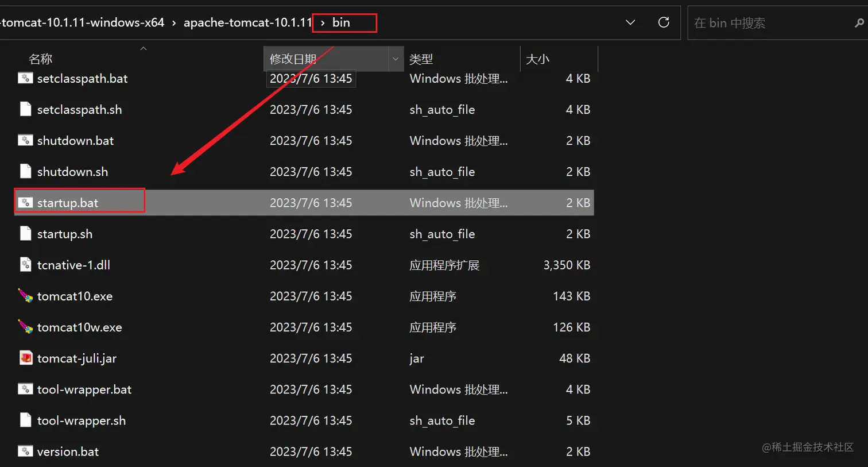The height and width of the screenshot is (467, 868).
Task: Click the search magnifier icon
Action: click(x=859, y=23)
